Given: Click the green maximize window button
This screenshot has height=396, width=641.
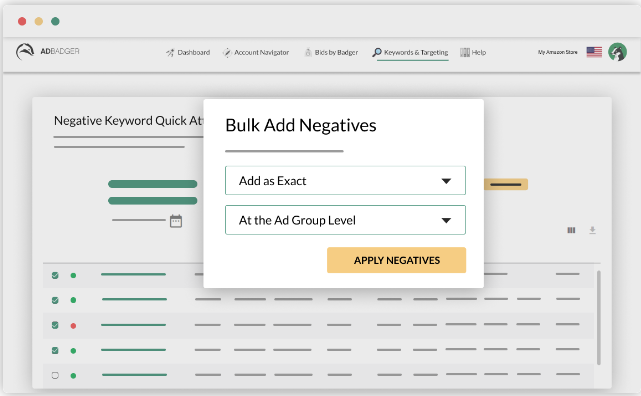Looking at the screenshot, I should (x=55, y=21).
